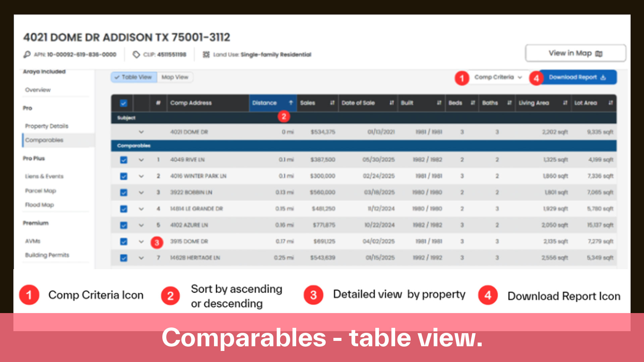The image size is (644, 362).
Task: Click the sort icon in Built column
Action: [439, 103]
